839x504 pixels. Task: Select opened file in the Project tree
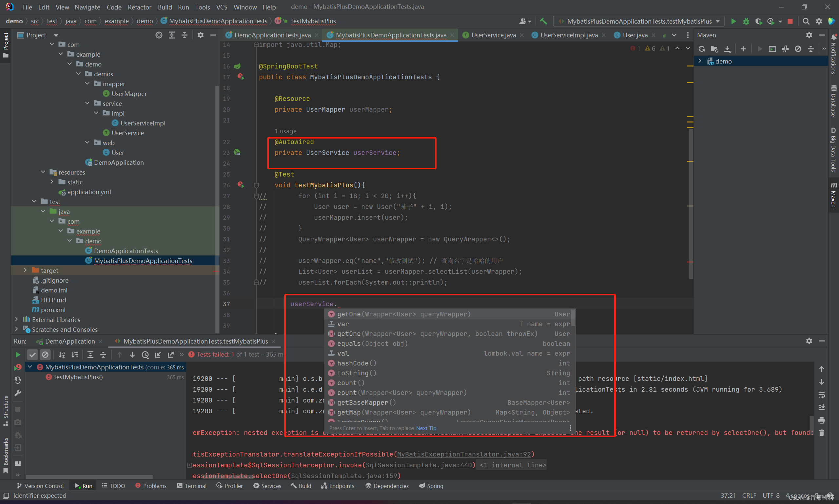(x=159, y=35)
